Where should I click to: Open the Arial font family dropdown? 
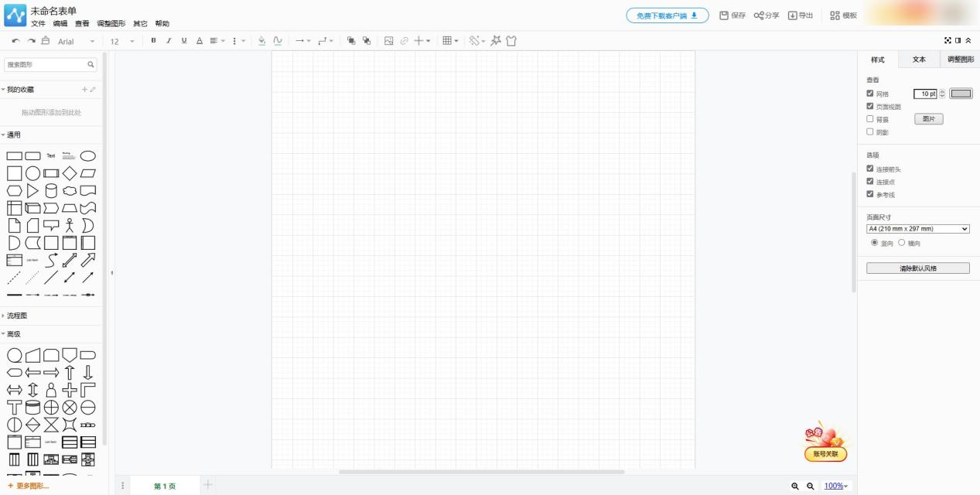[x=77, y=42]
